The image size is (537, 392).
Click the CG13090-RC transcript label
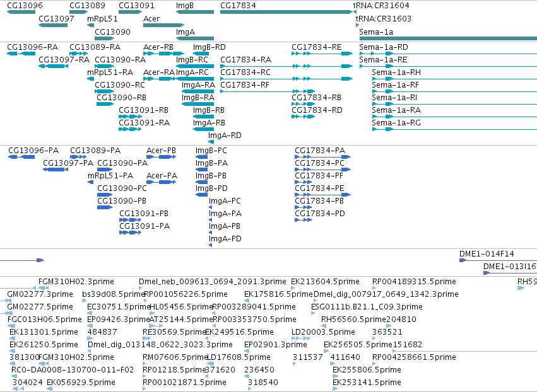(120, 84)
